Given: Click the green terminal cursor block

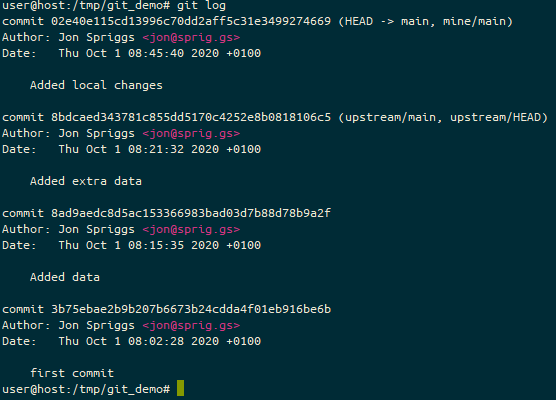Looking at the screenshot, I should coord(180,388).
